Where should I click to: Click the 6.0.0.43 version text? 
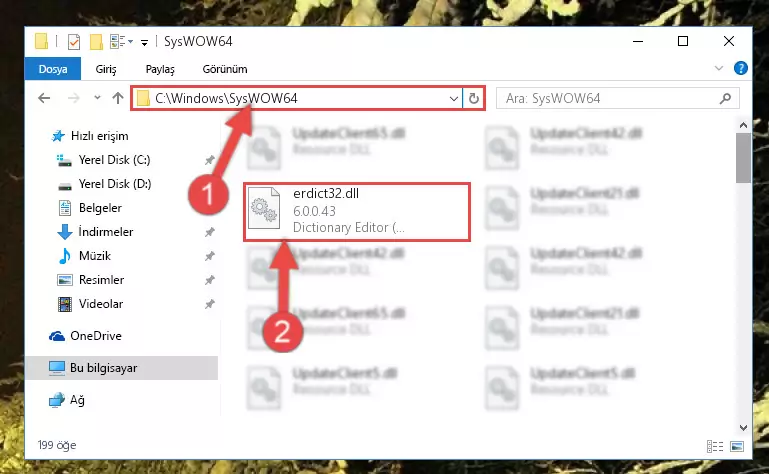(x=314, y=211)
